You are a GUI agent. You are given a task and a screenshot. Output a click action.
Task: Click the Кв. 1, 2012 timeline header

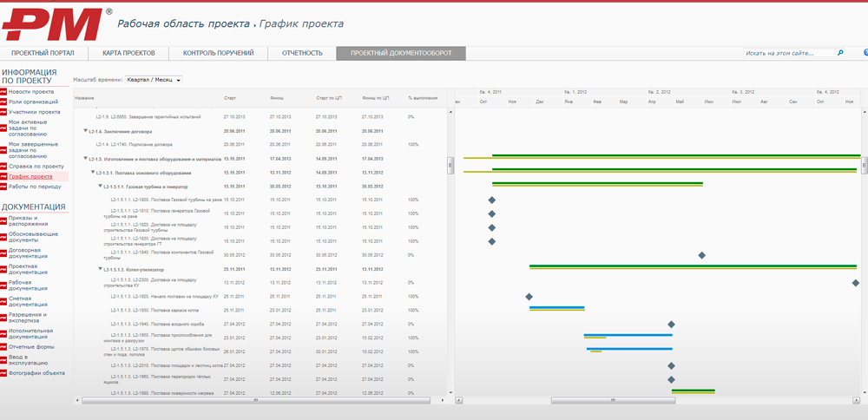(x=575, y=92)
